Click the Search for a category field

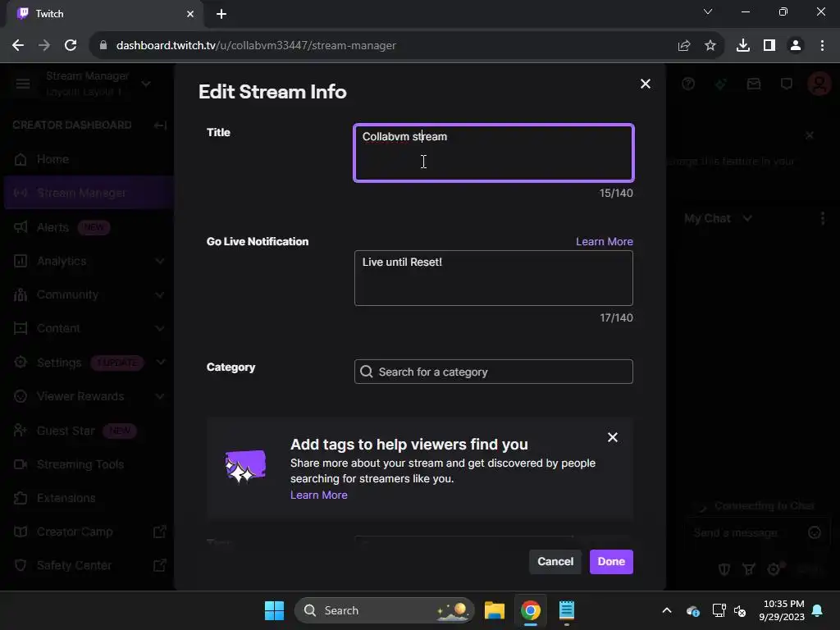(x=493, y=372)
